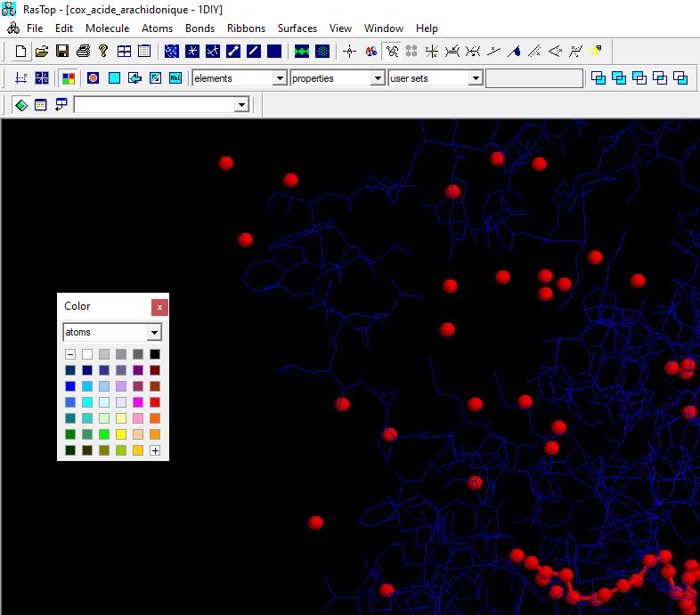Screen dimensions: 700x615
Task: Pick the black color swatch
Action: (x=155, y=354)
